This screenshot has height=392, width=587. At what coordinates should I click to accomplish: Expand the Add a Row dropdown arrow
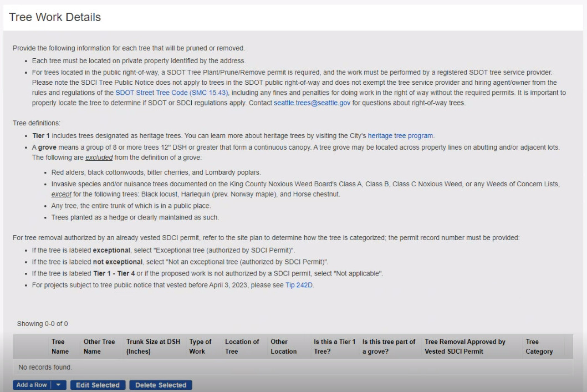[x=59, y=385]
